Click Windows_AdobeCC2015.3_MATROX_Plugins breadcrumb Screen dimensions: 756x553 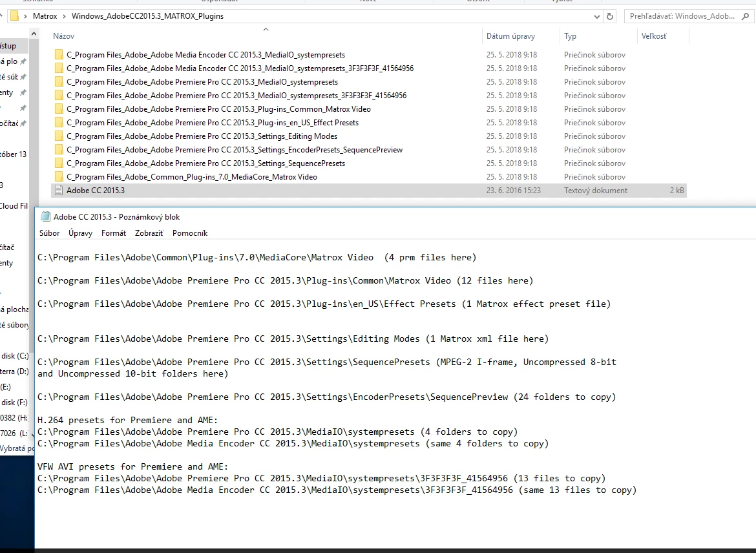[x=147, y=16]
